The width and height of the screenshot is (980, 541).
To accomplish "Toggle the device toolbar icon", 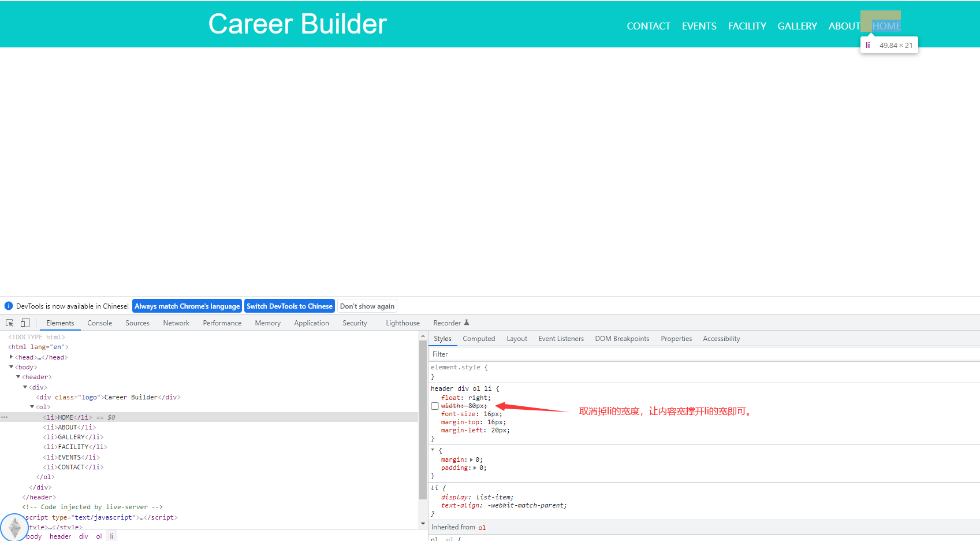I will 25,323.
